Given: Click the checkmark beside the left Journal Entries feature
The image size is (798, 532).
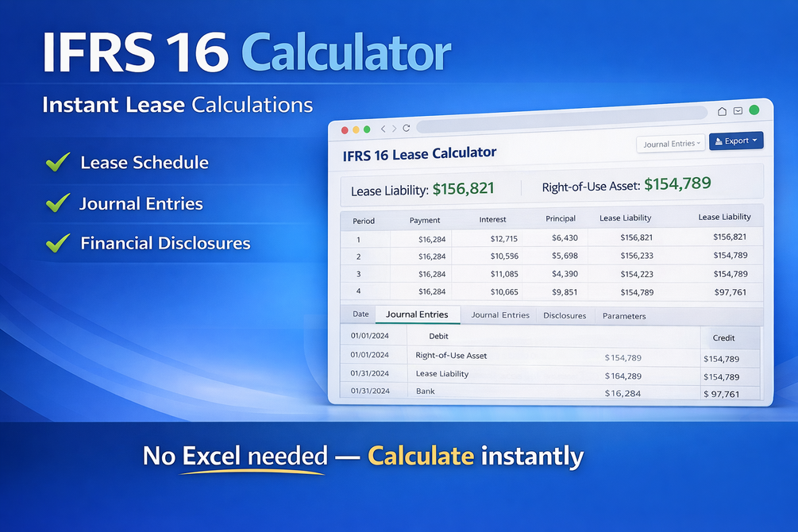Looking at the screenshot, I should (x=58, y=202).
